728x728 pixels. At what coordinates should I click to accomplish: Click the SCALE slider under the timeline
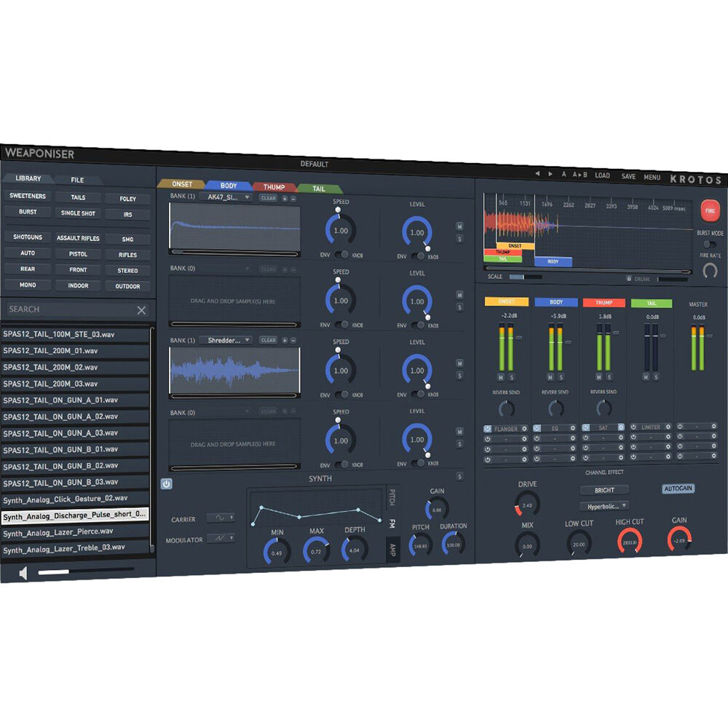(524, 277)
